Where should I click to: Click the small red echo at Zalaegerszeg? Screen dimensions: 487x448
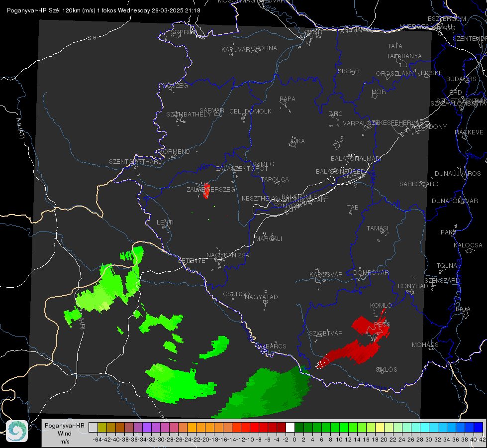coord(206,191)
